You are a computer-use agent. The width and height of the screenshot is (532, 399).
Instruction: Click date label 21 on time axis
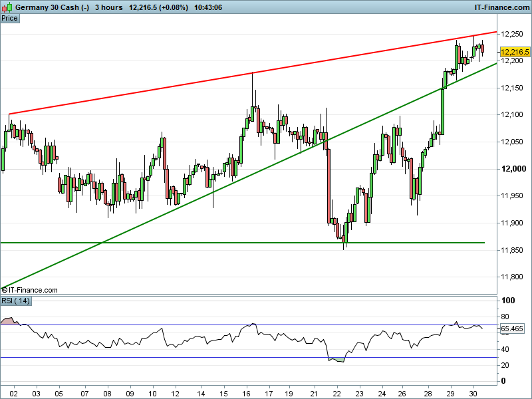pos(315,394)
